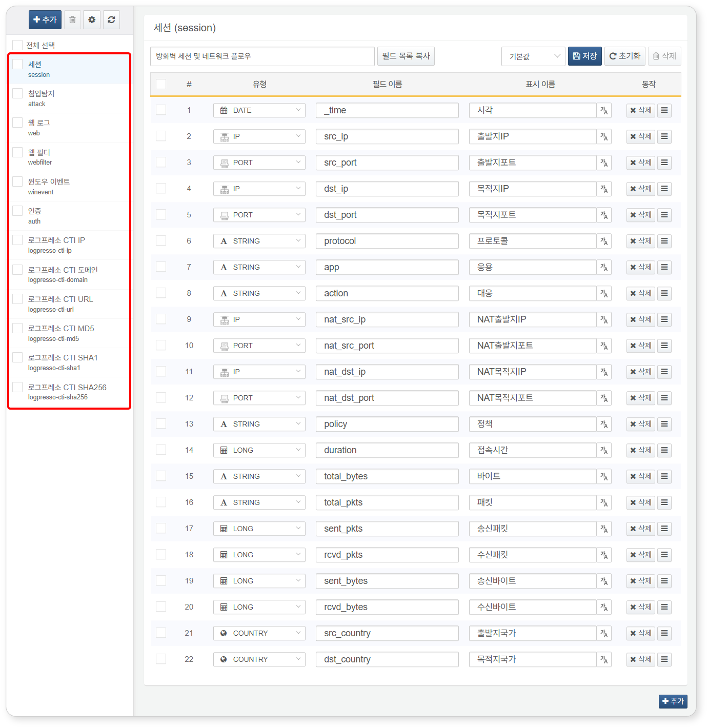
Task: Click translate icon for src_port row
Action: tap(604, 163)
